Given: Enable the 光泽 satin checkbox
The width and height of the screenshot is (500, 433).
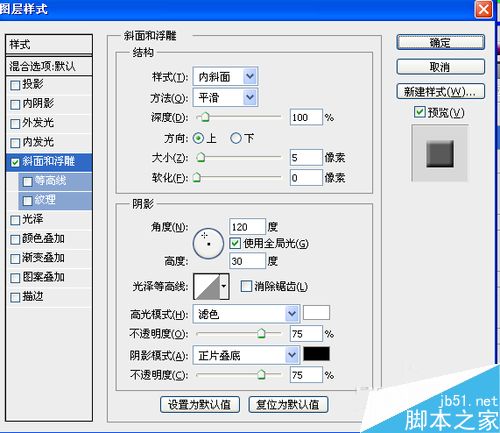Looking at the screenshot, I should pos(15,220).
